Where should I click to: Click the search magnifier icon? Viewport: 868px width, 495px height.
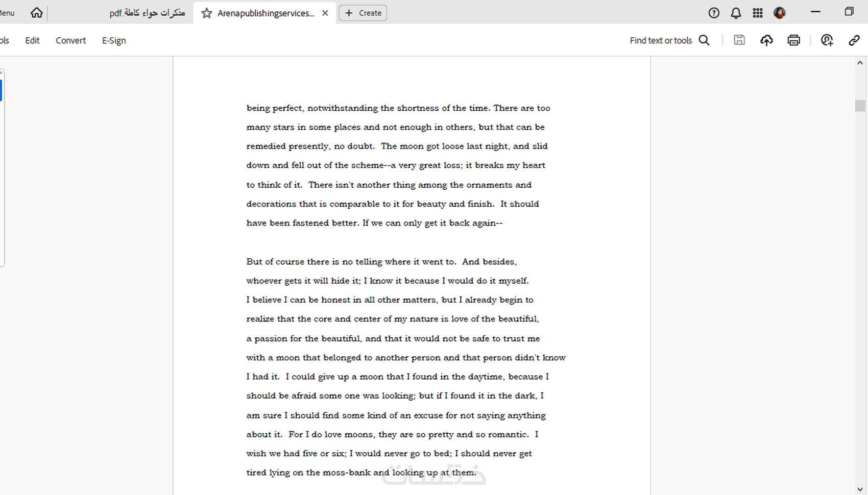(x=704, y=40)
